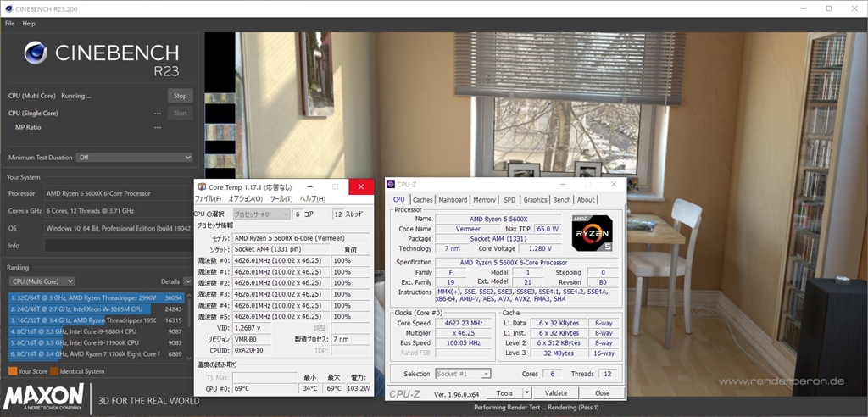Switch to the About tab in CPU-Z
This screenshot has height=417, width=868.
(586, 200)
